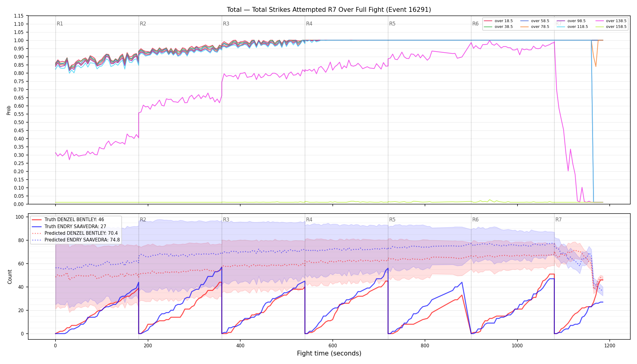
Task: Click the x-axis tick label 1200
Action: pos(610,345)
